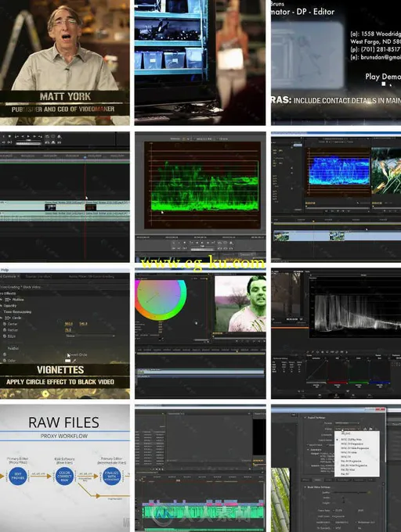The height and width of the screenshot is (532, 401).
Task: Click the Center stopwatch icon in Effect Controls
Action: click(x=5, y=324)
